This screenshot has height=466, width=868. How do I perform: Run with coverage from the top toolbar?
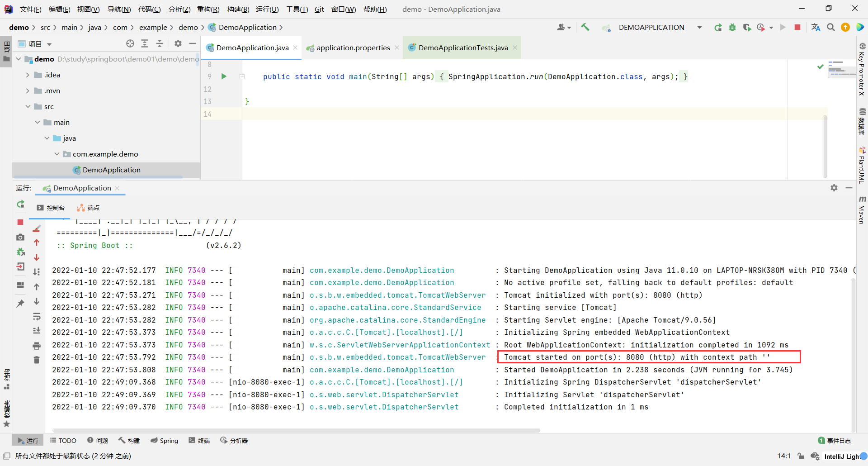(x=747, y=28)
